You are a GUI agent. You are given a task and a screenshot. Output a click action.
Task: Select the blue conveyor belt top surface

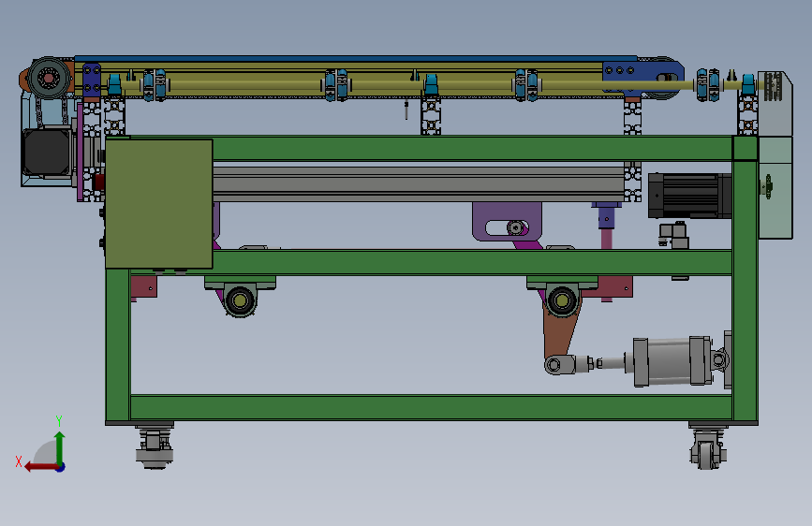coord(355,59)
